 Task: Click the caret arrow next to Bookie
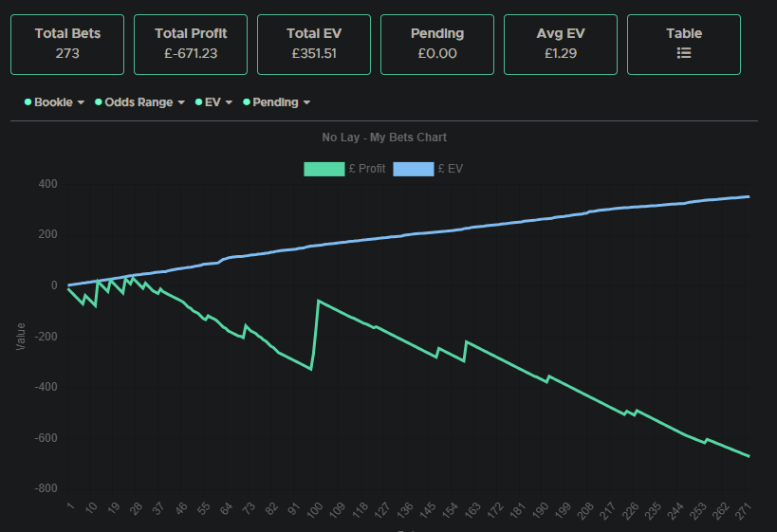coord(81,102)
